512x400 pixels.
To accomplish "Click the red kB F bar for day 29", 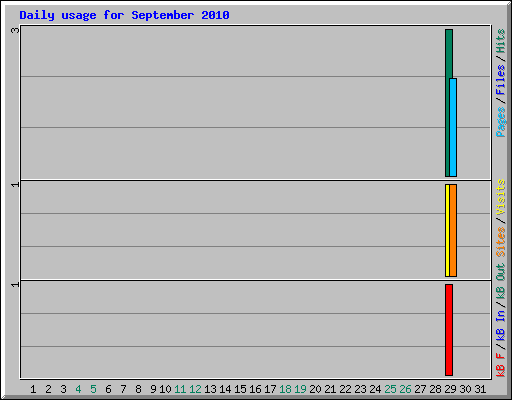I will 449,330.
